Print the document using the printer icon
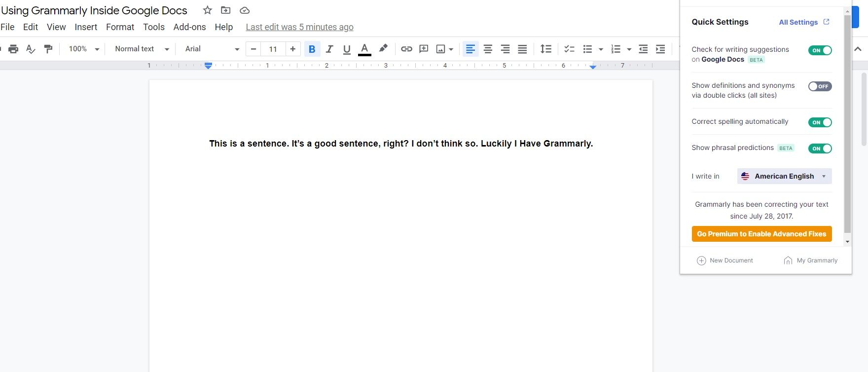Screen dimensions: 868x372 pos(13,49)
